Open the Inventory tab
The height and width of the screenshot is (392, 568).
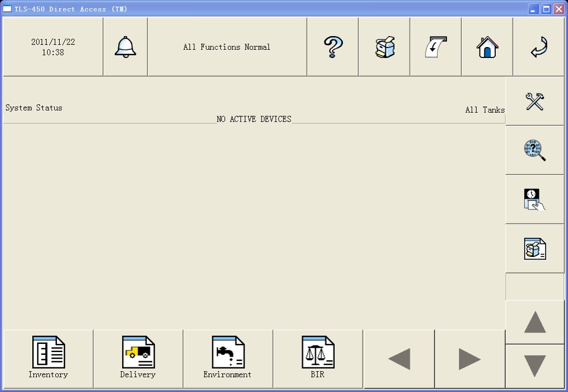coord(48,359)
